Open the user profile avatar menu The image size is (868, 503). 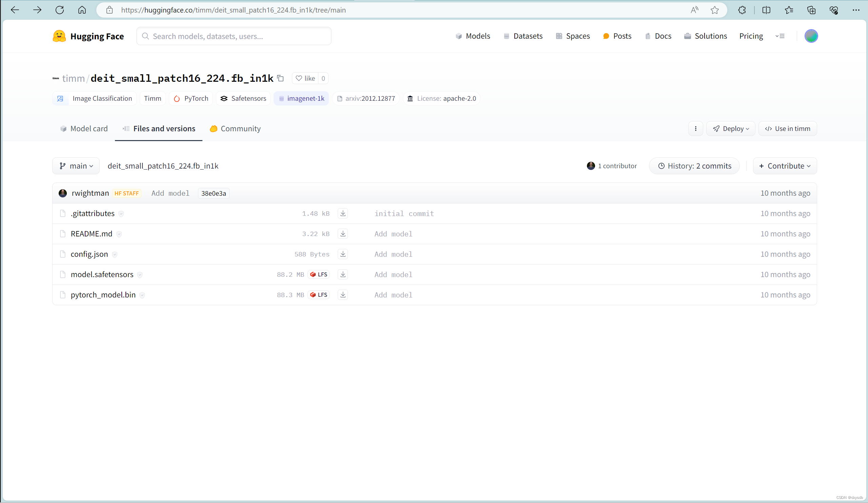coord(811,36)
